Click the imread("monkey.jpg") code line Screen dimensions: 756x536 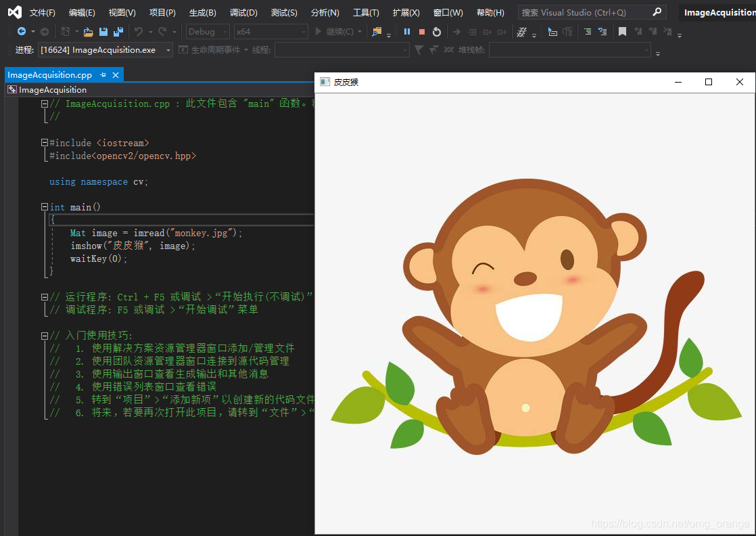pos(156,233)
